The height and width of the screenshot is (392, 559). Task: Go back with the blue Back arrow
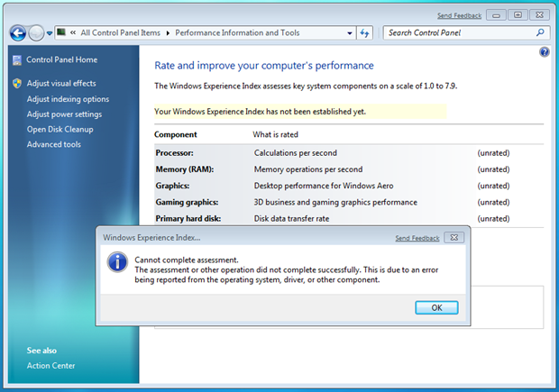[18, 33]
